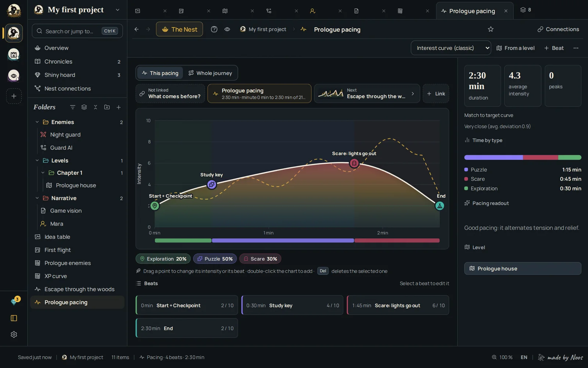Viewport: 588px width, 368px height.
Task: Open Chronicles in the sidebar
Action: pos(77,61)
